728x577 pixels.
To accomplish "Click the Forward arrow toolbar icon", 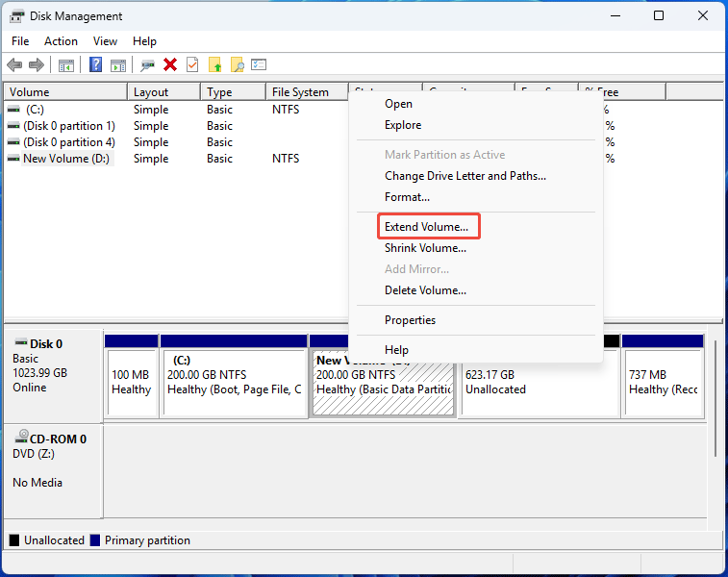I will point(37,65).
